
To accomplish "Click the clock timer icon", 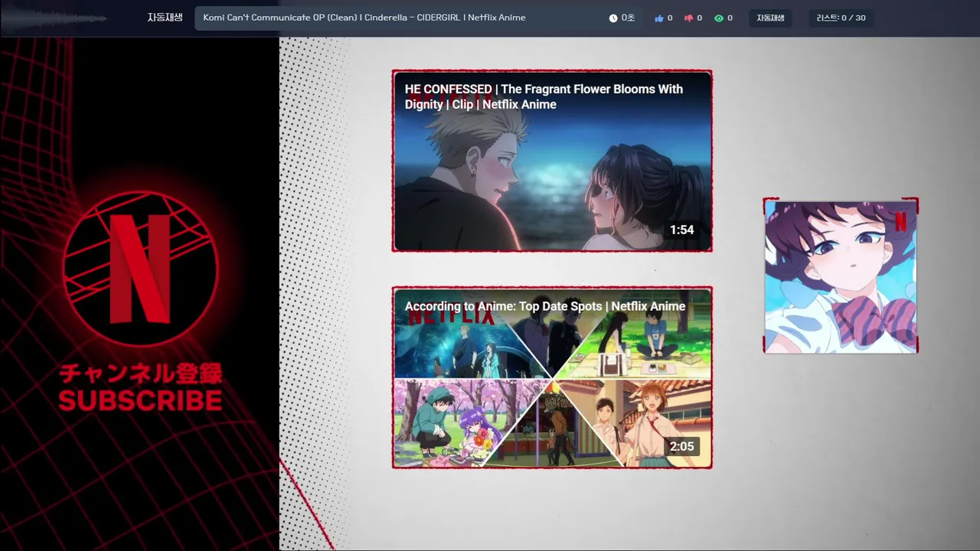I will [613, 18].
